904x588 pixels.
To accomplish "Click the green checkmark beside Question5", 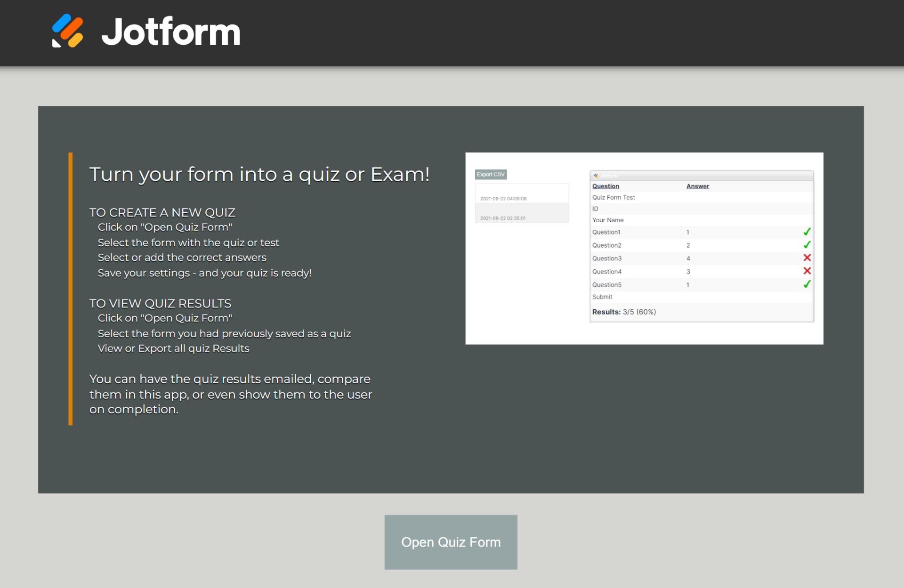I will coord(807,284).
